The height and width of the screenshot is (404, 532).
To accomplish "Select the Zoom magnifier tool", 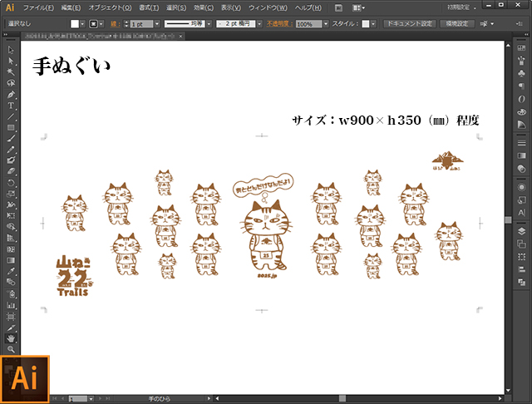I will [x=11, y=349].
